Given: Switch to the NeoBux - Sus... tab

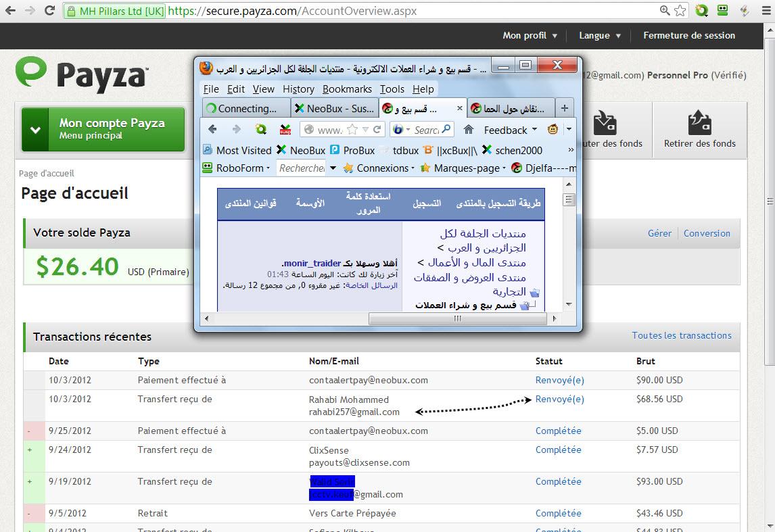Looking at the screenshot, I should (335, 108).
